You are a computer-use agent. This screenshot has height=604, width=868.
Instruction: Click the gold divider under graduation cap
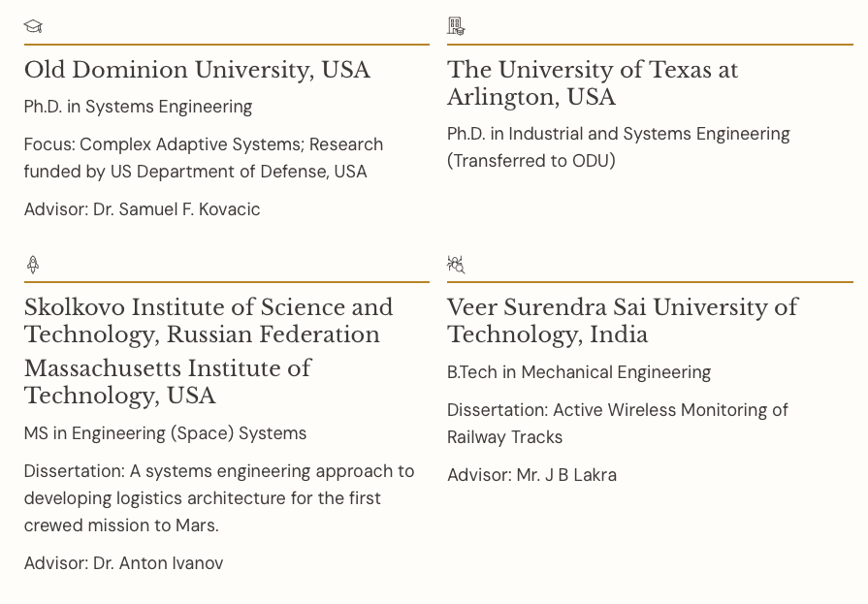coord(226,45)
